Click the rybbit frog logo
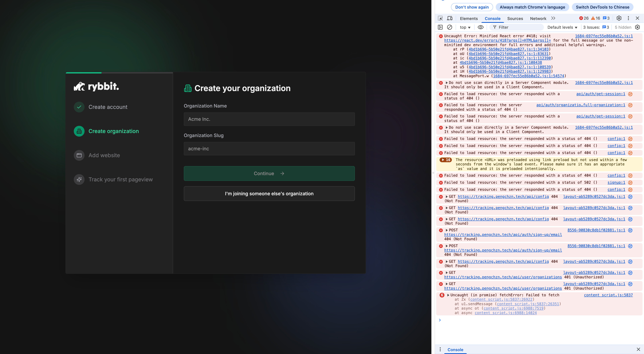Viewport: 644px width, 354px height. tap(79, 87)
